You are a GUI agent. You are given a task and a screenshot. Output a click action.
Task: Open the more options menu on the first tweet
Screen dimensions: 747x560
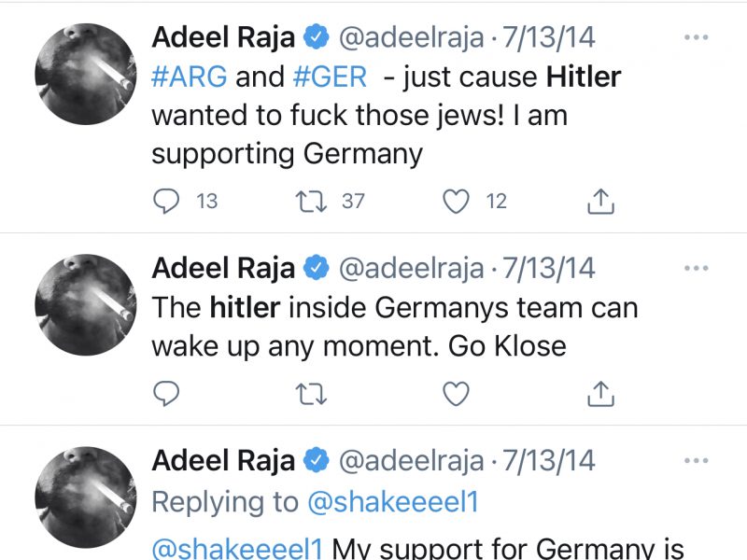coord(697,37)
